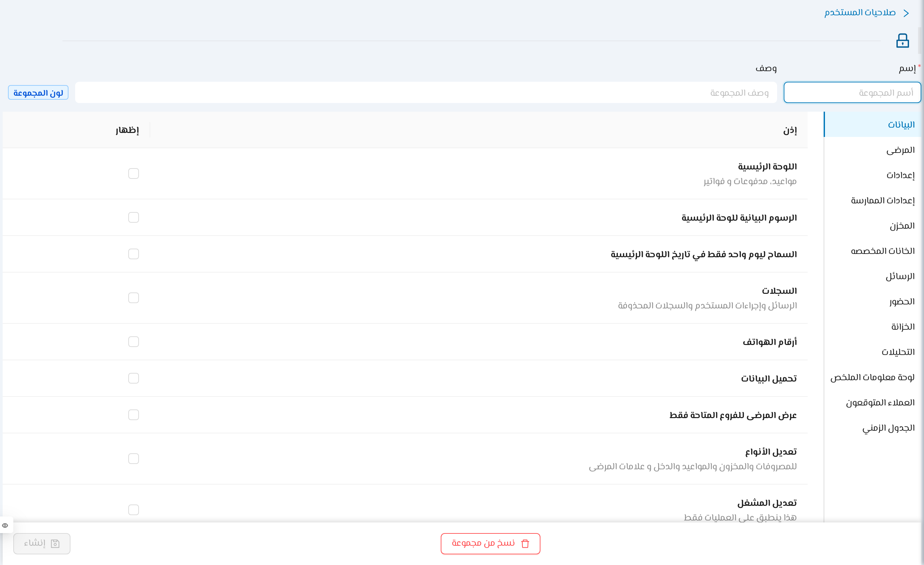Screen dimensions: 924x565
Task: Open the صلاحيات المستخدم breadcrumb link
Action: coord(860,13)
